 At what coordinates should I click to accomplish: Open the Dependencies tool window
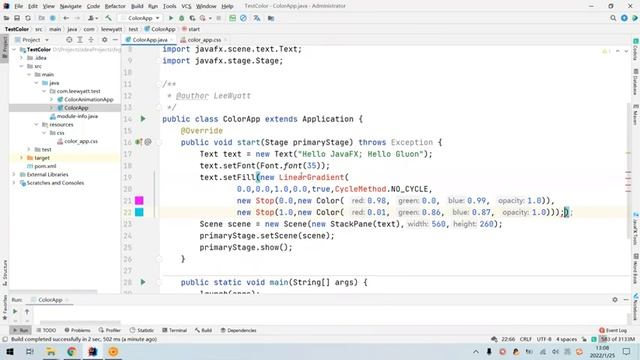click(x=238, y=330)
